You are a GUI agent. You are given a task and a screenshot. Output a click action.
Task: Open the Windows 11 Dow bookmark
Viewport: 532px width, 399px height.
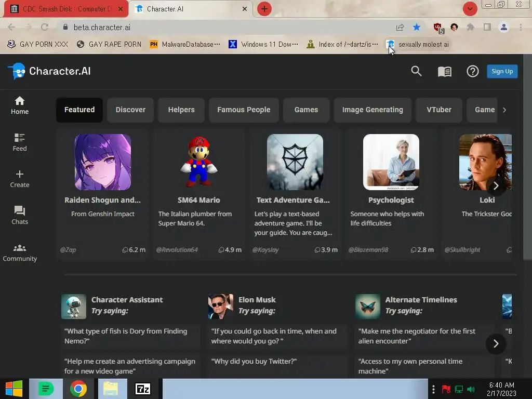point(263,45)
